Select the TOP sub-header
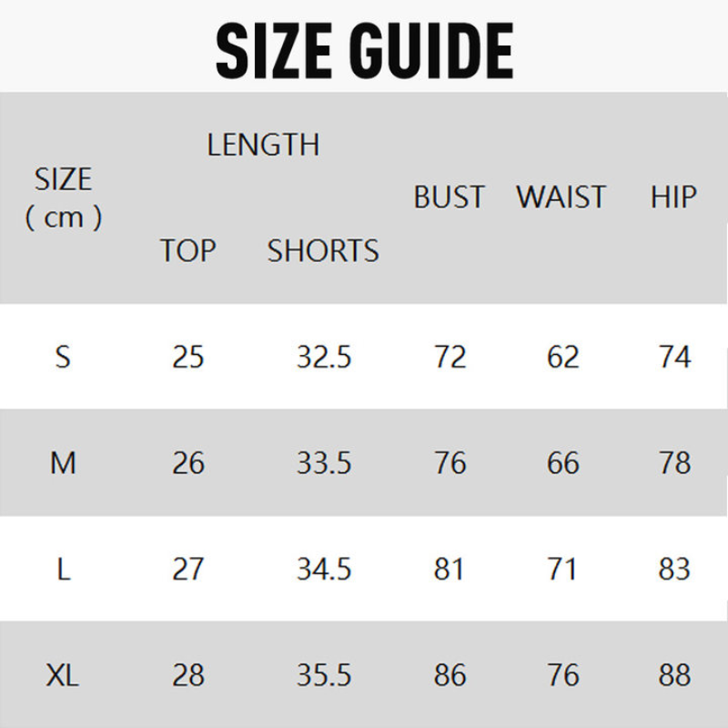 point(188,250)
